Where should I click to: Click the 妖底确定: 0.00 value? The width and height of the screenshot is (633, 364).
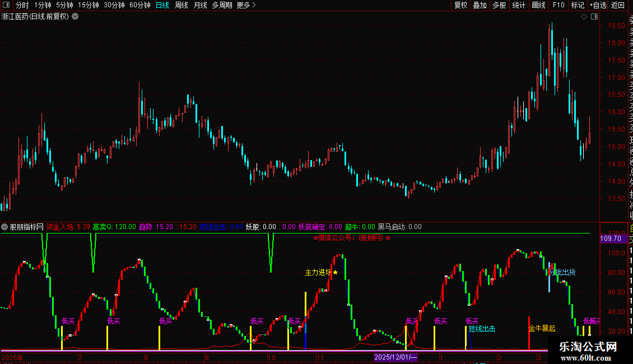coord(320,227)
